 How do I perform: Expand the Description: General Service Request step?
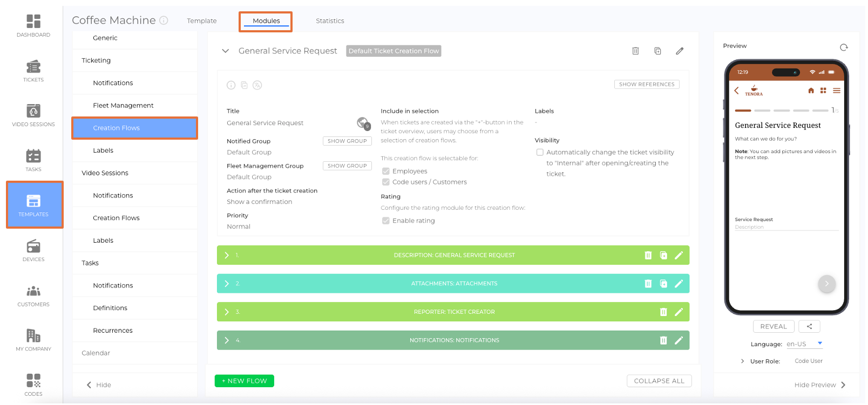click(x=227, y=255)
